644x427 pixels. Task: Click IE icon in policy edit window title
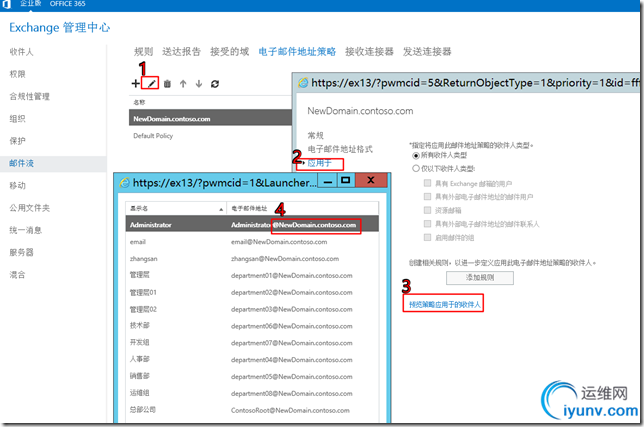pos(303,83)
